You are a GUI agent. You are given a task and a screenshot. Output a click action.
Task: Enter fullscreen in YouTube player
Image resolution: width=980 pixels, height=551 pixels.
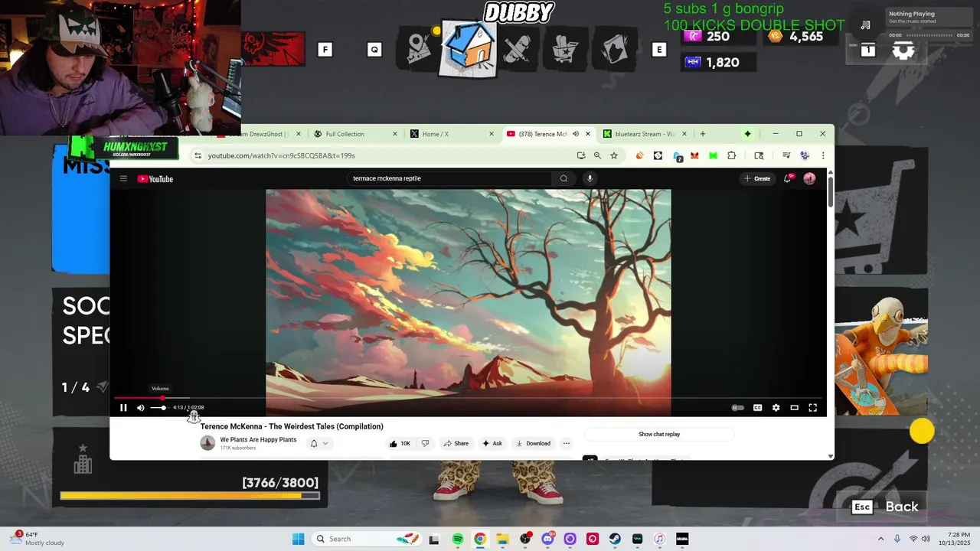(x=813, y=408)
